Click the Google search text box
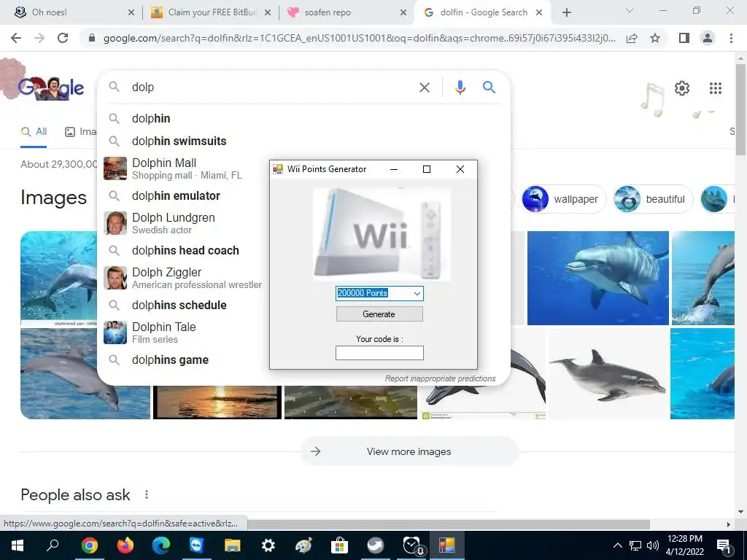Viewport: 747px width, 560px height. point(271,87)
